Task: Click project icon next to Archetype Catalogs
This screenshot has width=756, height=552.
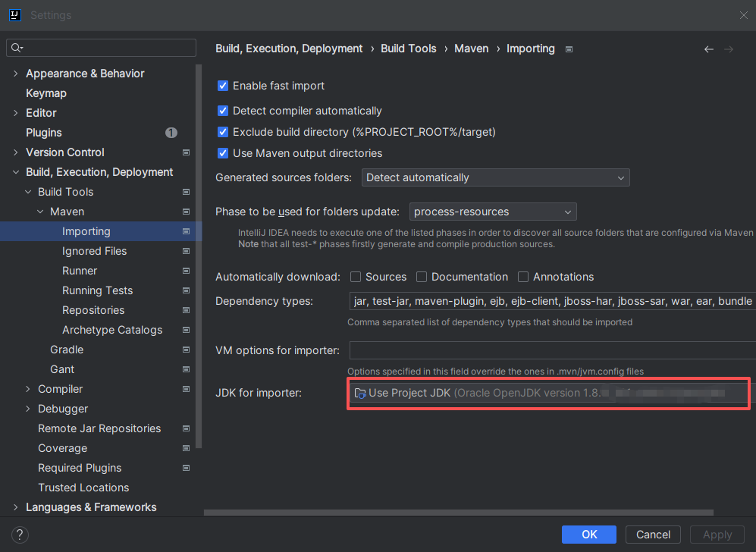Action: [186, 331]
